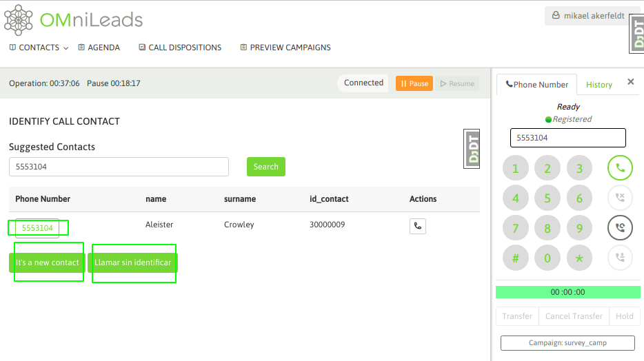Click It's a new contact button

point(47,262)
